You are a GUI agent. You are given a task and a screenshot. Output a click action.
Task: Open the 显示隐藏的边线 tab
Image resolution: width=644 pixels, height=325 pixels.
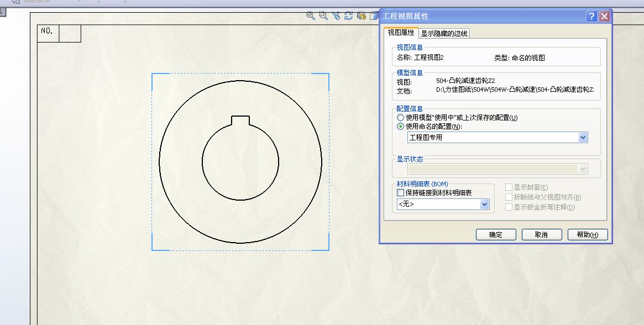click(x=444, y=33)
